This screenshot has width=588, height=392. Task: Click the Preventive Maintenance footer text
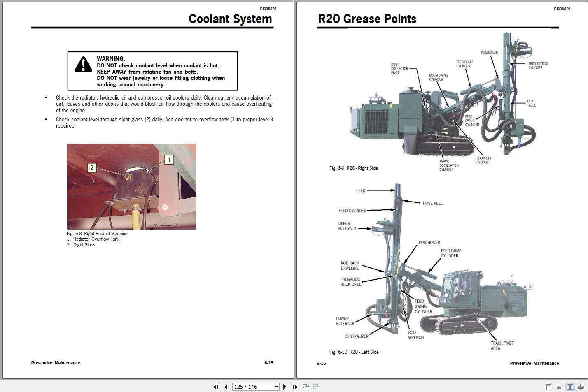click(x=56, y=363)
